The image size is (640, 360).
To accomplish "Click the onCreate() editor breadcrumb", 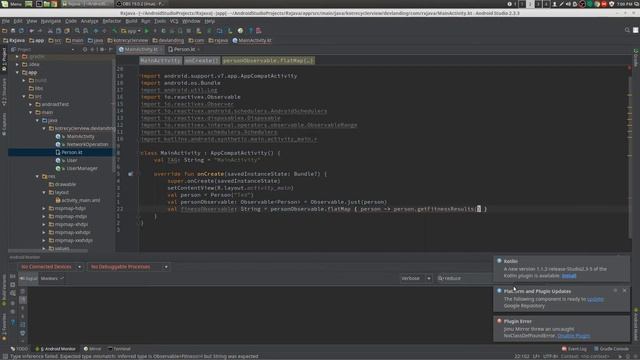I will (x=202, y=60).
